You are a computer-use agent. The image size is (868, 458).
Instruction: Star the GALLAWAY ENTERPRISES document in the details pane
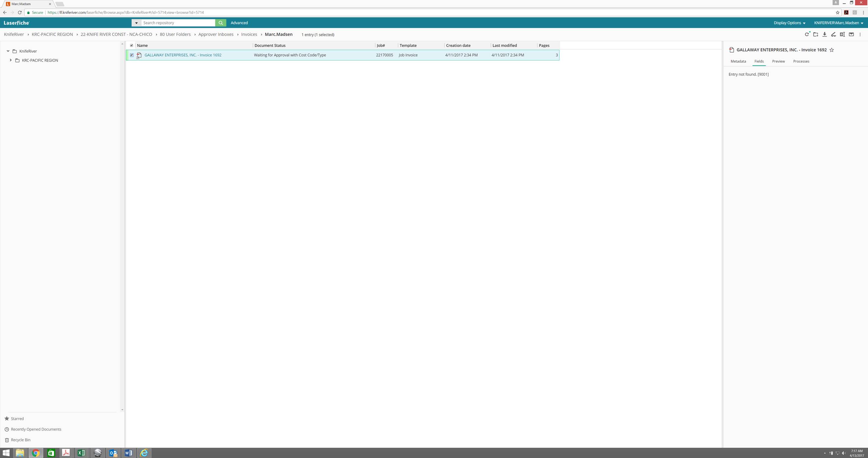click(x=831, y=50)
